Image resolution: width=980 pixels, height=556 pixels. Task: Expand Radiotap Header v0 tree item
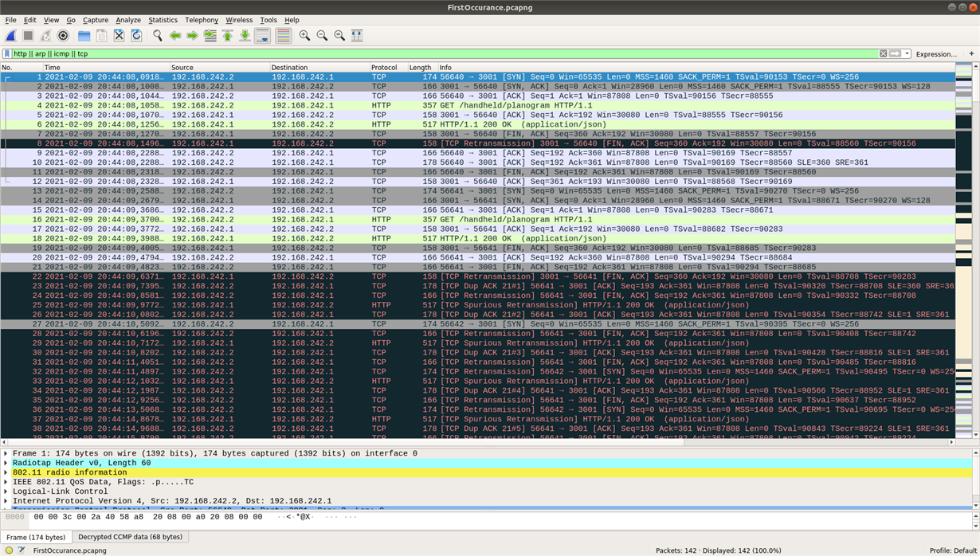(x=6, y=463)
